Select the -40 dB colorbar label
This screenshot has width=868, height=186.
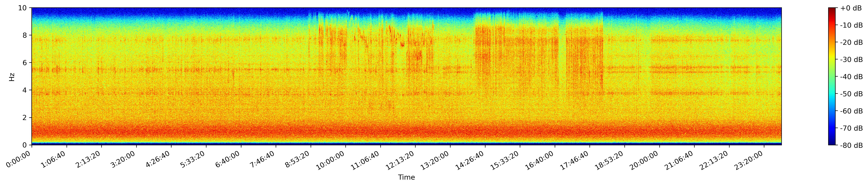click(851, 77)
